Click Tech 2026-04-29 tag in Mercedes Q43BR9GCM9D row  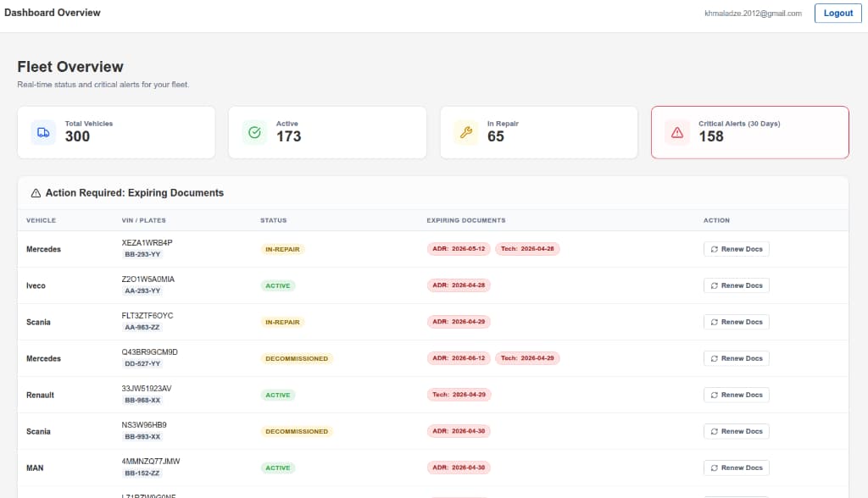point(527,358)
